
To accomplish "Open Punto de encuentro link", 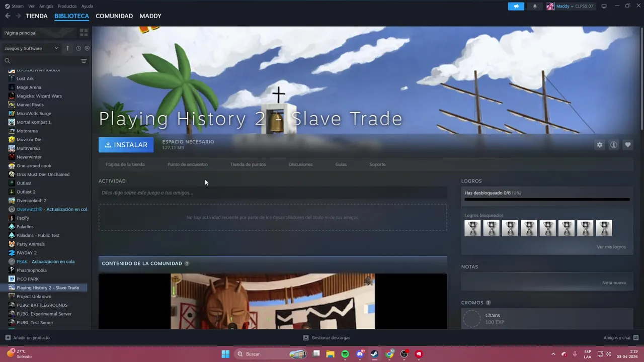I will click(188, 164).
